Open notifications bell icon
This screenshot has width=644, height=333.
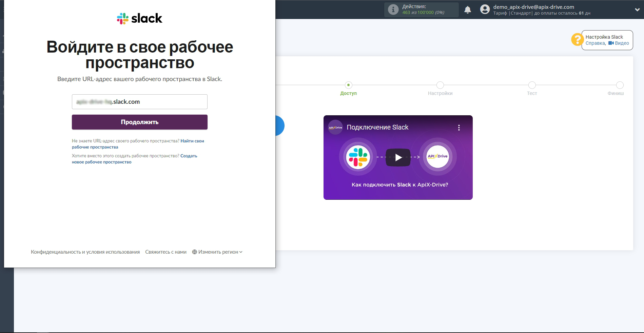(468, 9)
